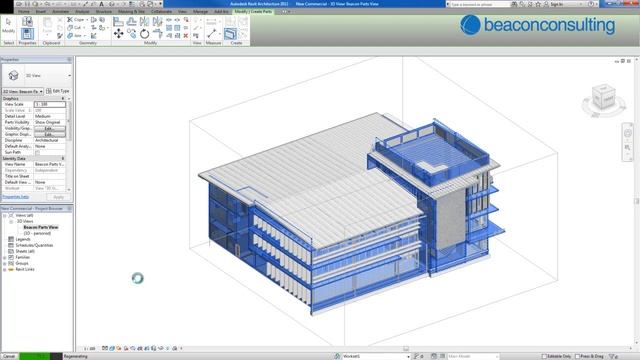Open the '3D View: Beacon Pa...' instance dropdown
Viewport: 640px width, 360px height.
23,91
